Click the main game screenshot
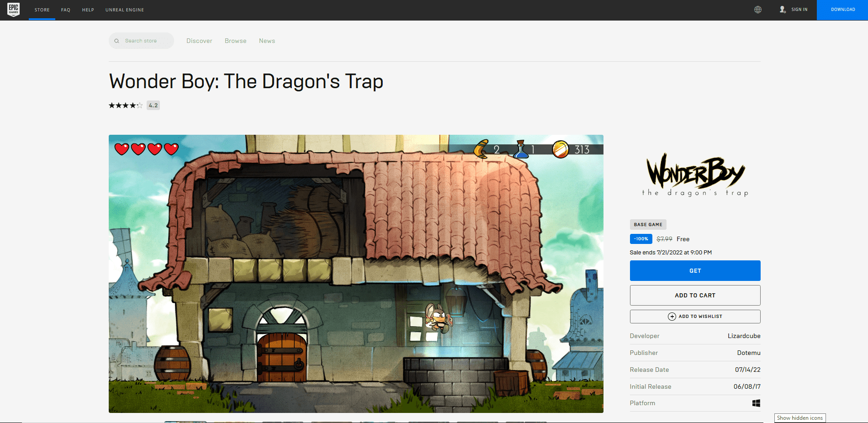 coord(356,274)
